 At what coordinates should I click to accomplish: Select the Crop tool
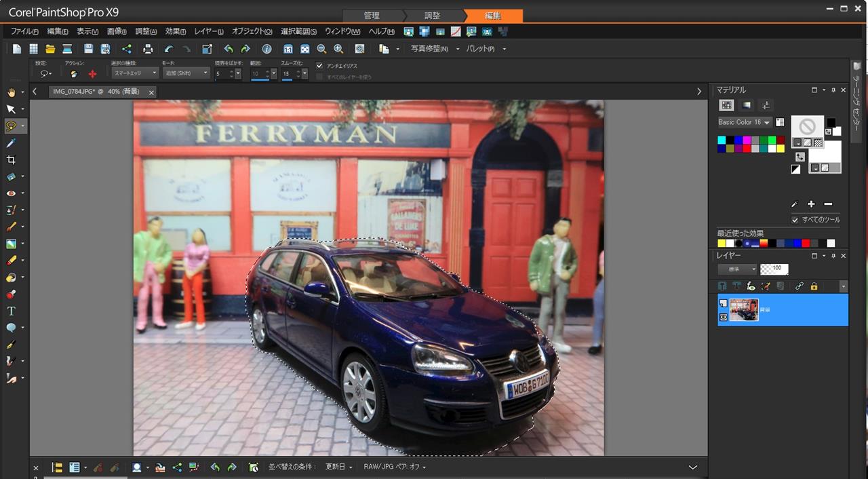(x=11, y=160)
